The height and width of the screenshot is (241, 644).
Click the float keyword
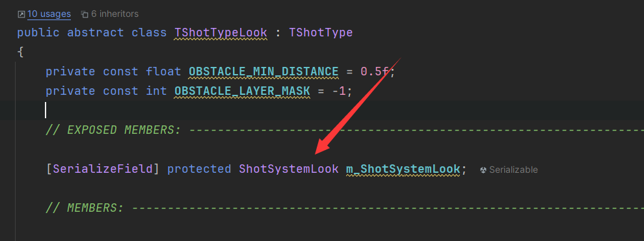point(163,71)
